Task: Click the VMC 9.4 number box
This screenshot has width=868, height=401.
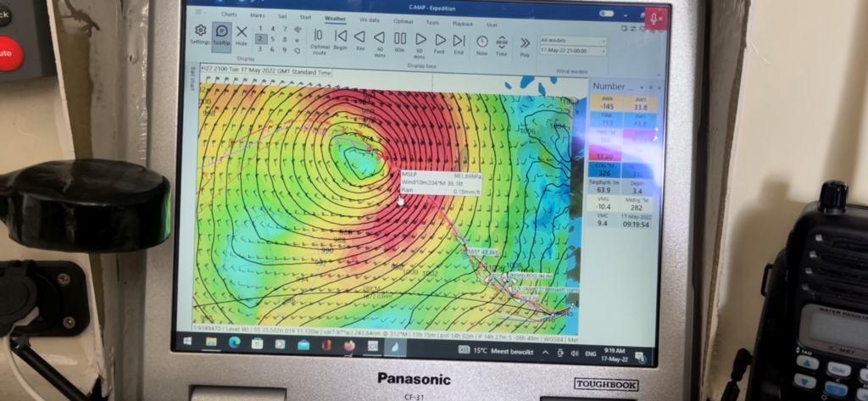Action: click(604, 220)
